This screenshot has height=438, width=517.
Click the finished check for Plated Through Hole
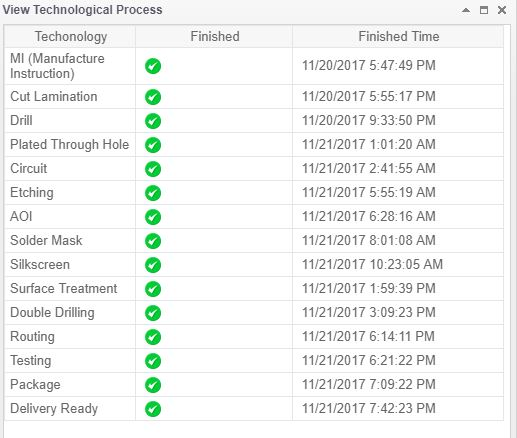(x=153, y=145)
